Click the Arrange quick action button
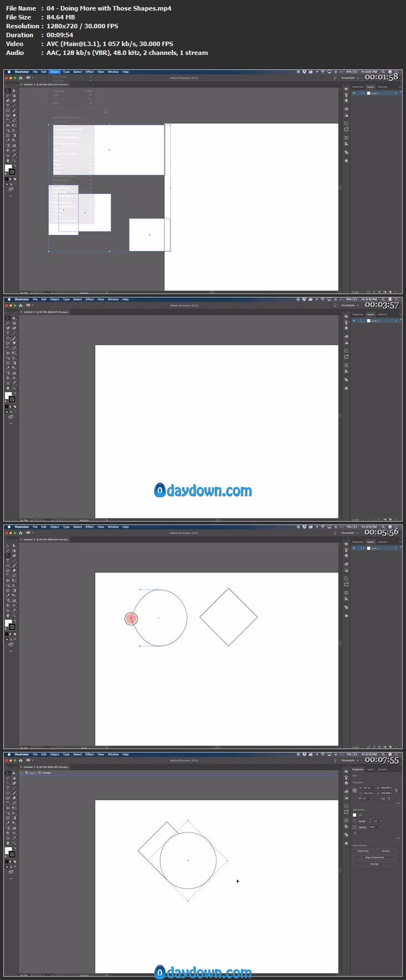Image resolution: width=406 pixels, height=980 pixels. point(374,864)
